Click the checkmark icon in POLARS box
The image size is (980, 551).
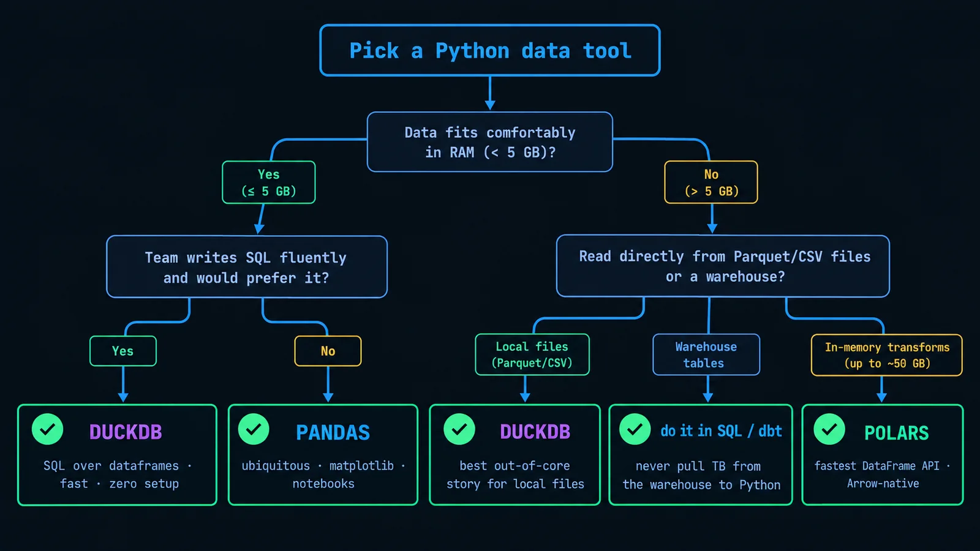click(829, 429)
